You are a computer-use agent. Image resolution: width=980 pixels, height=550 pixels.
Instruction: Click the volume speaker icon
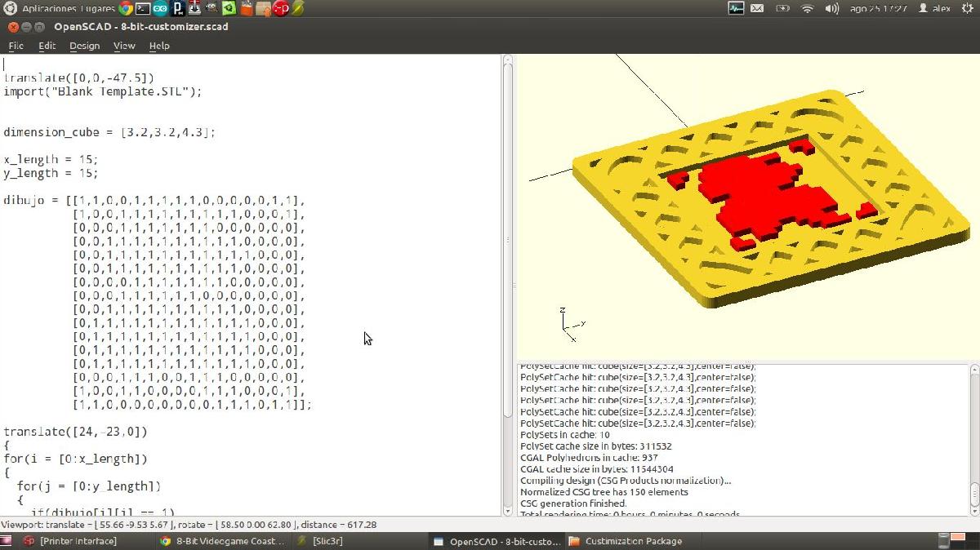pyautogui.click(x=831, y=8)
